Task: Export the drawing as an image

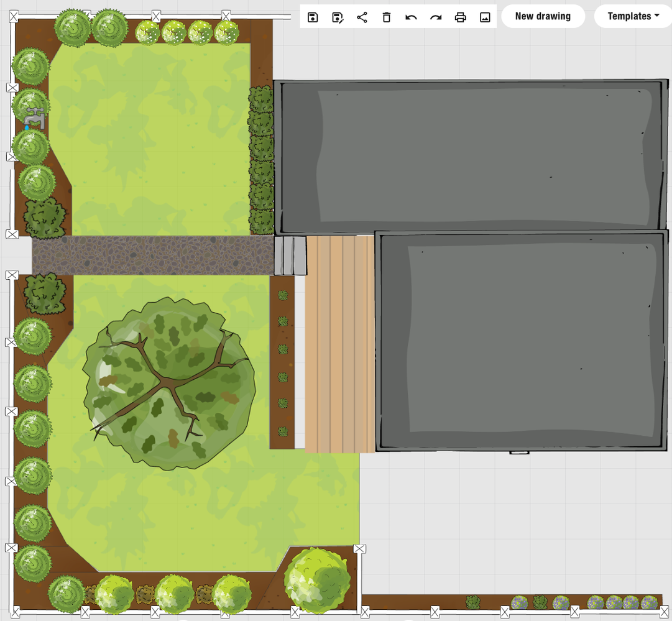Action: (486, 17)
